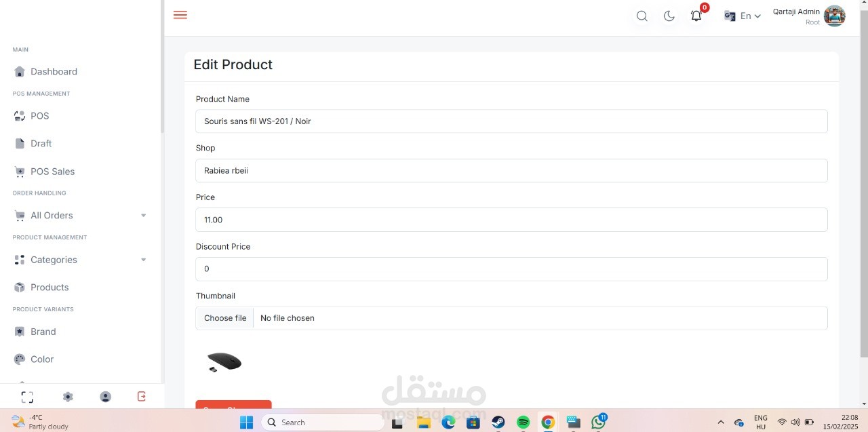Click the POS Sales cart icon
This screenshot has width=868, height=432.
tap(20, 172)
